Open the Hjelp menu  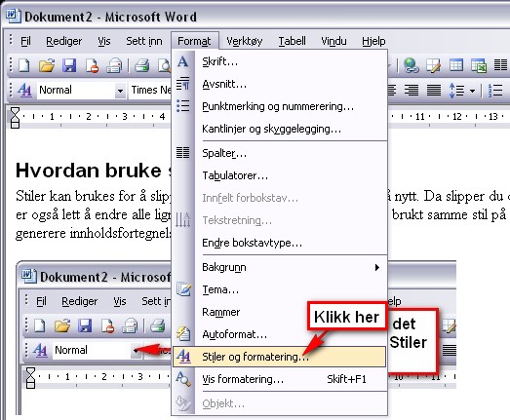pos(373,41)
